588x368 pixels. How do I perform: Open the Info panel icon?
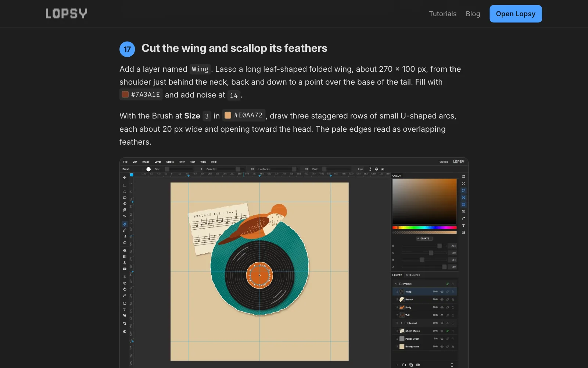(x=463, y=183)
